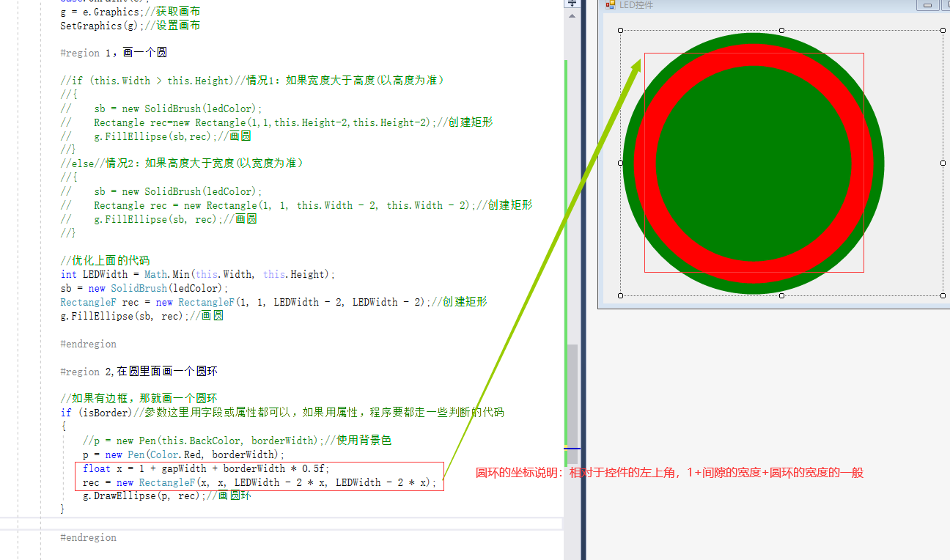Click the line "rec = new RectangleF(x, x, LEDWidth - 2 * x..."
The image size is (950, 560).
[260, 482]
